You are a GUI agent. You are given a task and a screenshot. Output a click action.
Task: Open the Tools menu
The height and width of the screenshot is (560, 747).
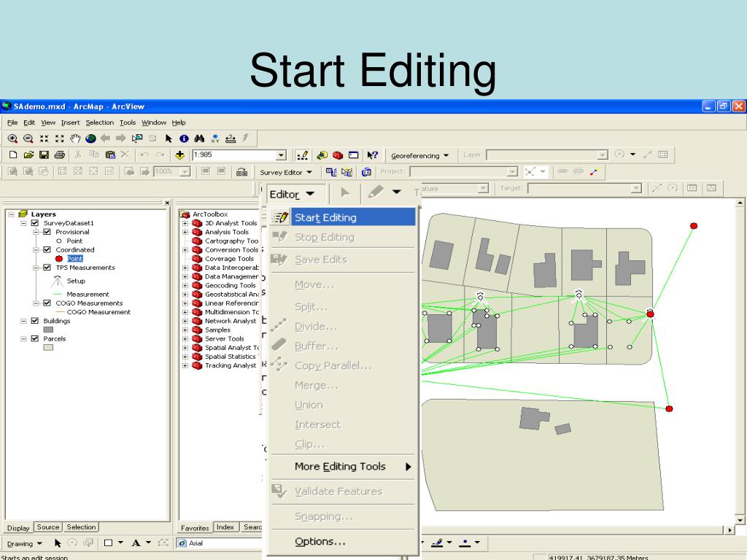tap(128, 122)
